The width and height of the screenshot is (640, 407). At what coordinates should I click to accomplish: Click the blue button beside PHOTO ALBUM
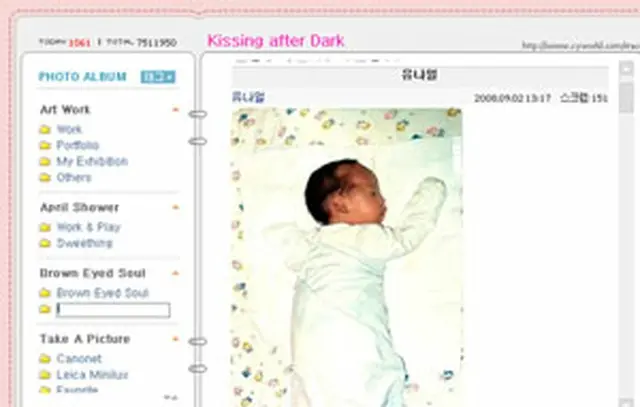(x=158, y=77)
